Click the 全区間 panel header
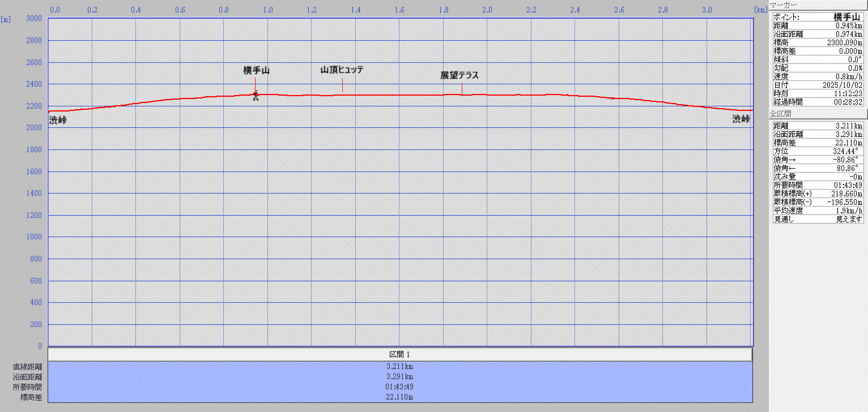This screenshot has height=412, width=868. 780,114
